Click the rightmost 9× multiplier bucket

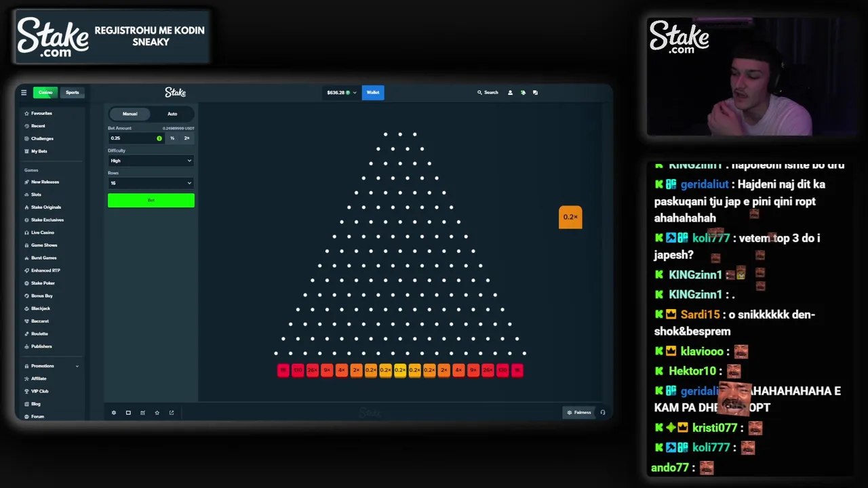(x=473, y=370)
